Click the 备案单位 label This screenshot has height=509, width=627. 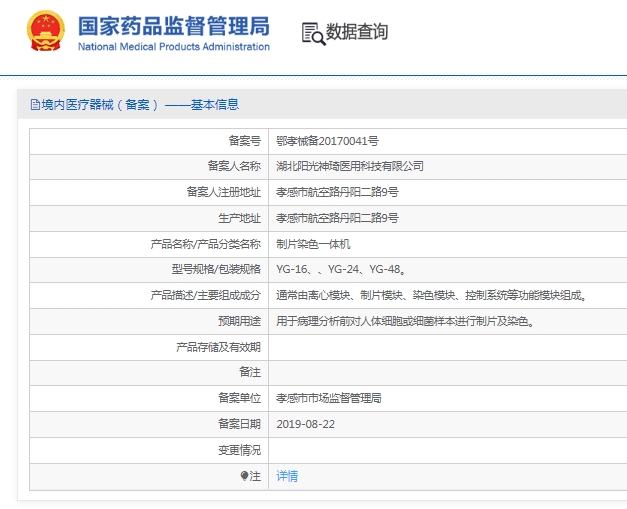tap(239, 398)
